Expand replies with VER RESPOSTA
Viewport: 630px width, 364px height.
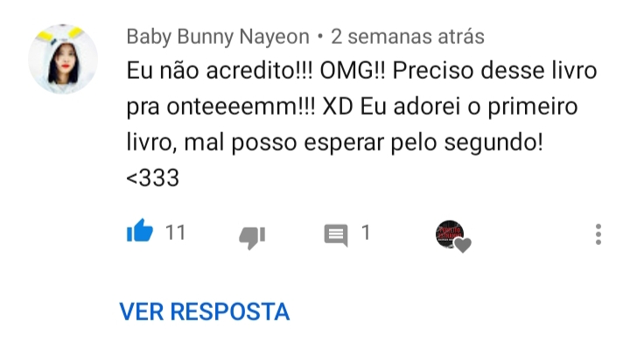(x=205, y=311)
